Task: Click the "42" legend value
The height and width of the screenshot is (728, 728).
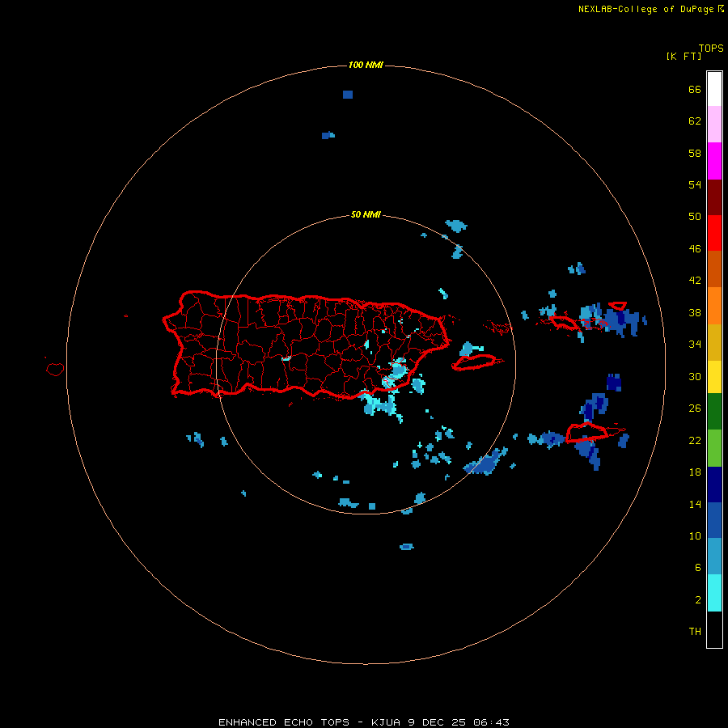Action: [x=695, y=280]
